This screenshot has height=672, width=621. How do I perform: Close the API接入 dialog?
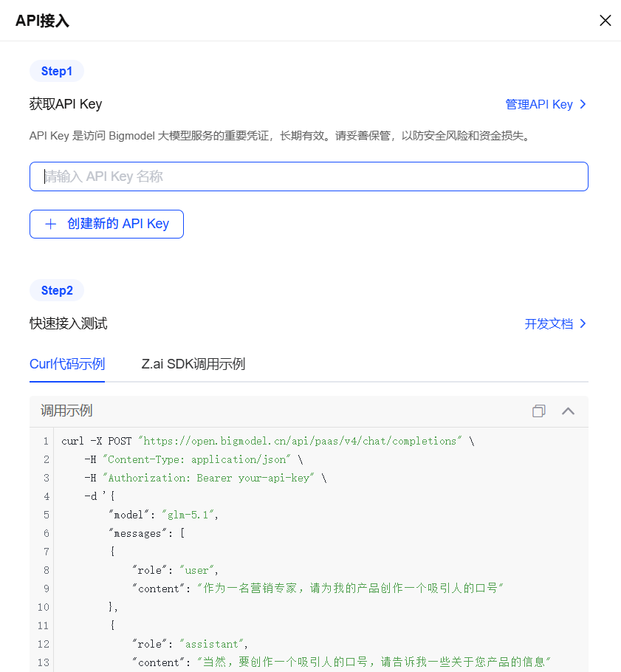pos(605,20)
